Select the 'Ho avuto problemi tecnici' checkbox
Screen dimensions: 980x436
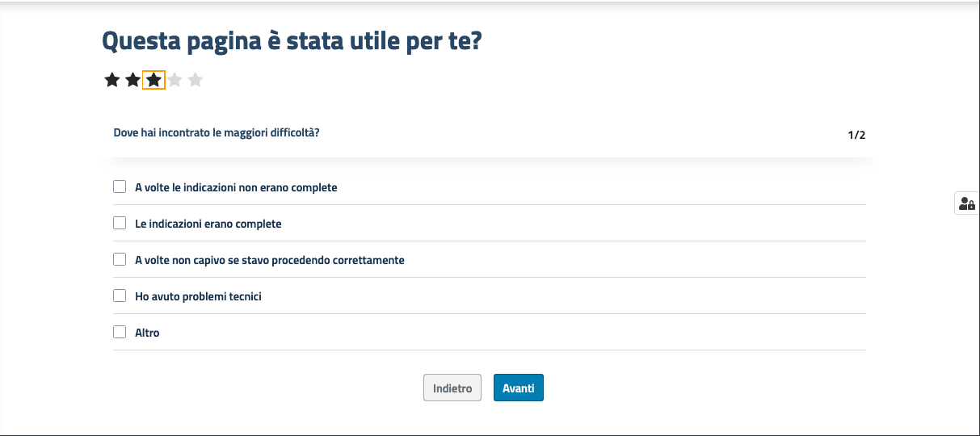[120, 296]
